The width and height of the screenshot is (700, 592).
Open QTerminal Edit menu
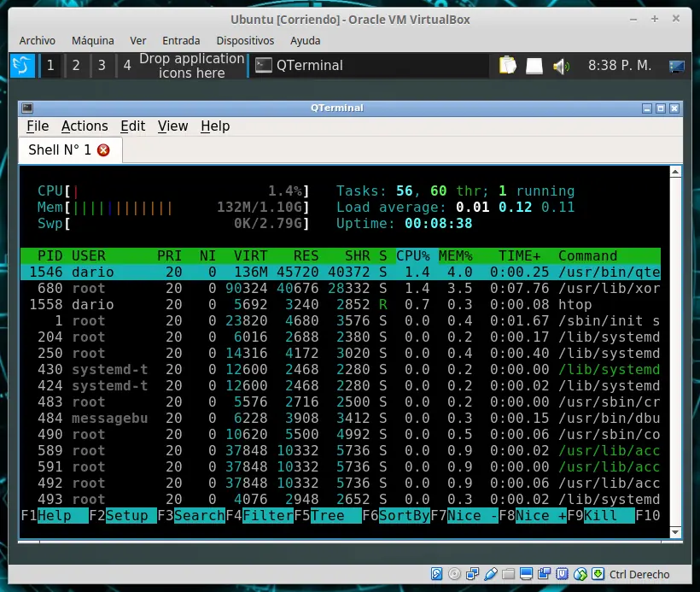pyautogui.click(x=132, y=126)
